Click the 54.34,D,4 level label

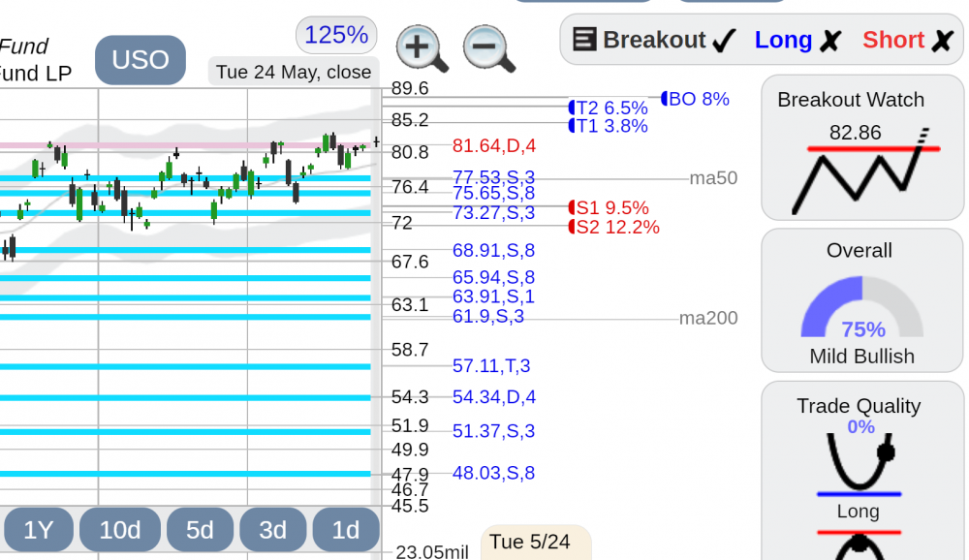494,397
